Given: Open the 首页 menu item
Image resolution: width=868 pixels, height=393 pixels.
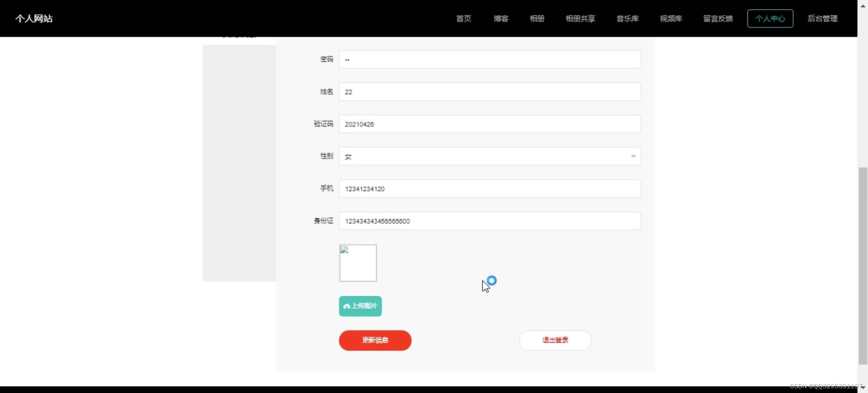Looking at the screenshot, I should (463, 19).
